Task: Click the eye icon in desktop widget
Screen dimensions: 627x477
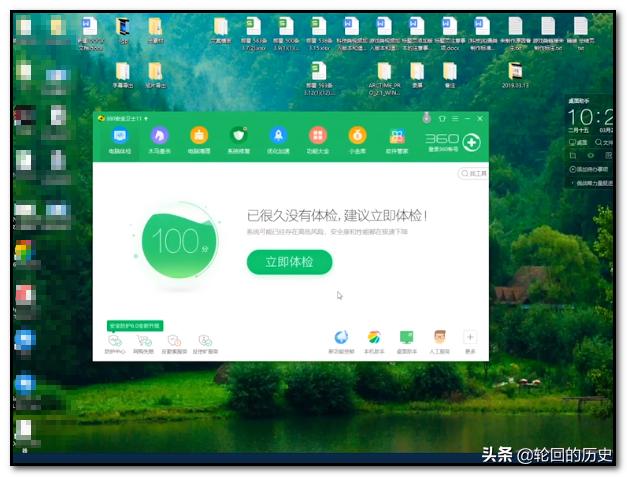Action: coord(591,155)
